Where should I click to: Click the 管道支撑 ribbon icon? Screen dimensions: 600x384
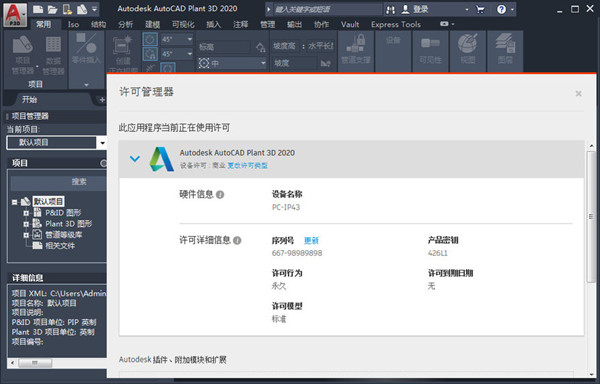point(355,50)
